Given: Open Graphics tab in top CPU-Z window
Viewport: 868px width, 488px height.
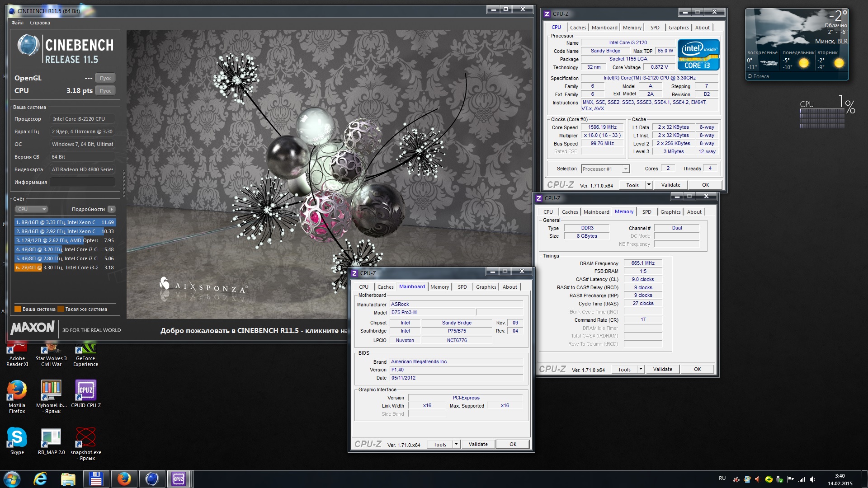Looking at the screenshot, I should [x=679, y=28].
